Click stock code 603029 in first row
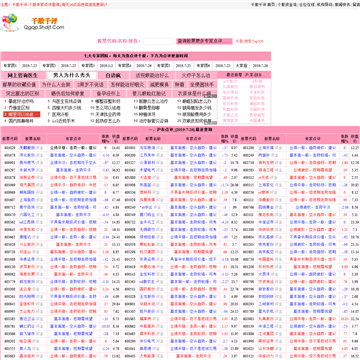 pyautogui.click(x=10, y=147)
